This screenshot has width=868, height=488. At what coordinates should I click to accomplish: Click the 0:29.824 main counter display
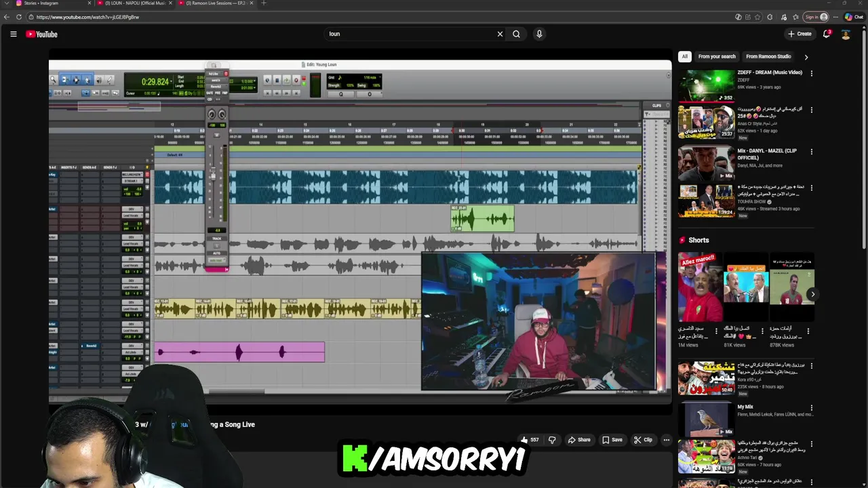pyautogui.click(x=155, y=82)
